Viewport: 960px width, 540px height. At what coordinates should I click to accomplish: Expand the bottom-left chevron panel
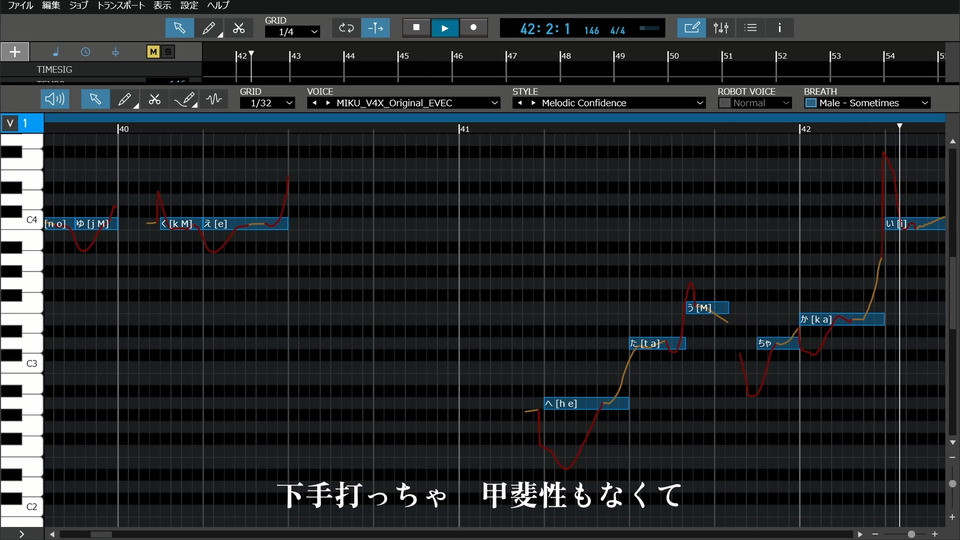click(21, 534)
